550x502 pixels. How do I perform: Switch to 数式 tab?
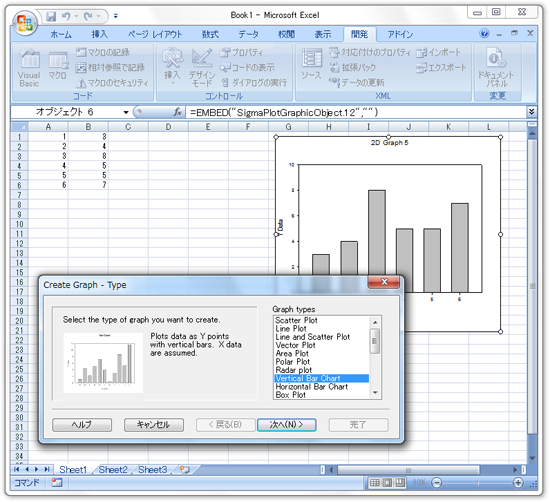pos(210,34)
